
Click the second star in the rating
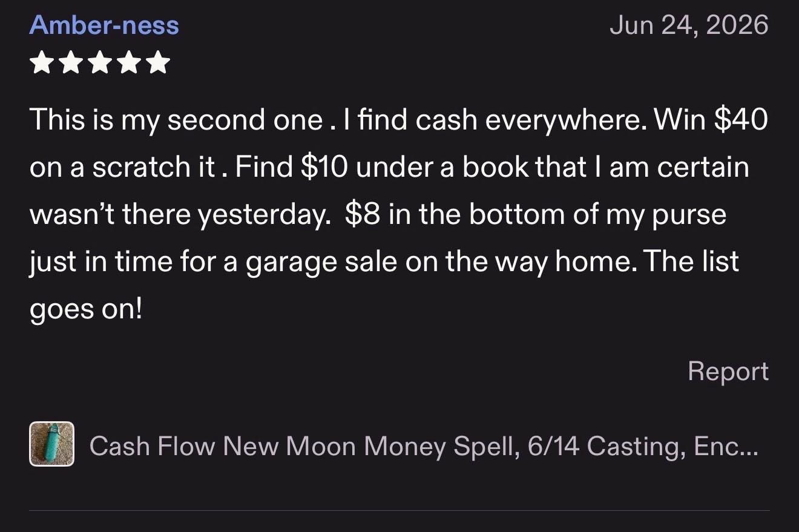[71, 63]
